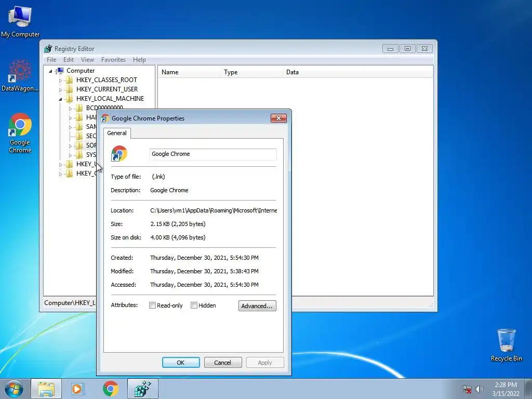Click the Registry Editor title bar icon
The height and width of the screenshot is (399, 532).
tap(48, 48)
